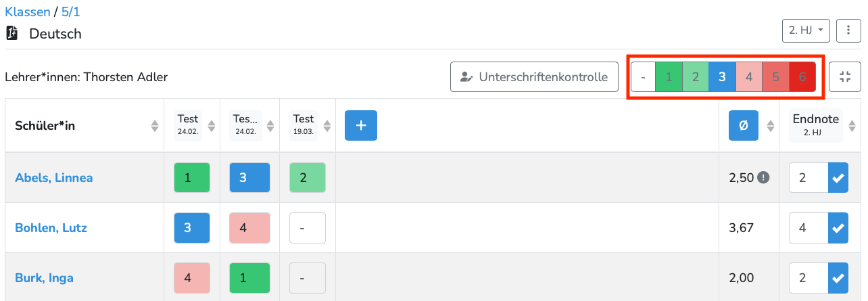
Task: Click the three-dot options menu icon
Action: [848, 30]
